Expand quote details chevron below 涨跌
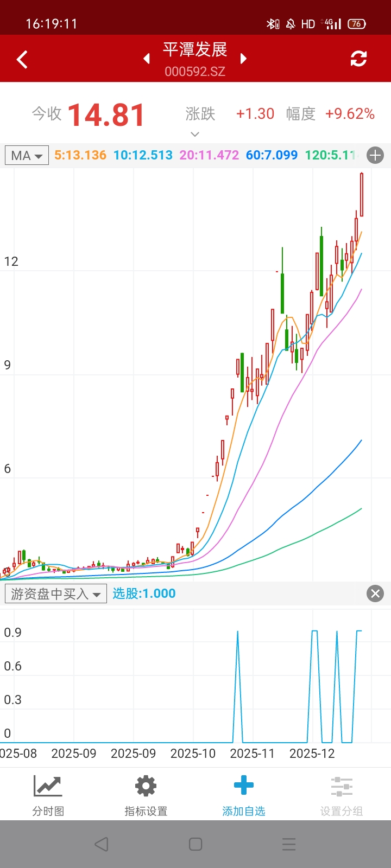The image size is (391, 868). (x=195, y=134)
